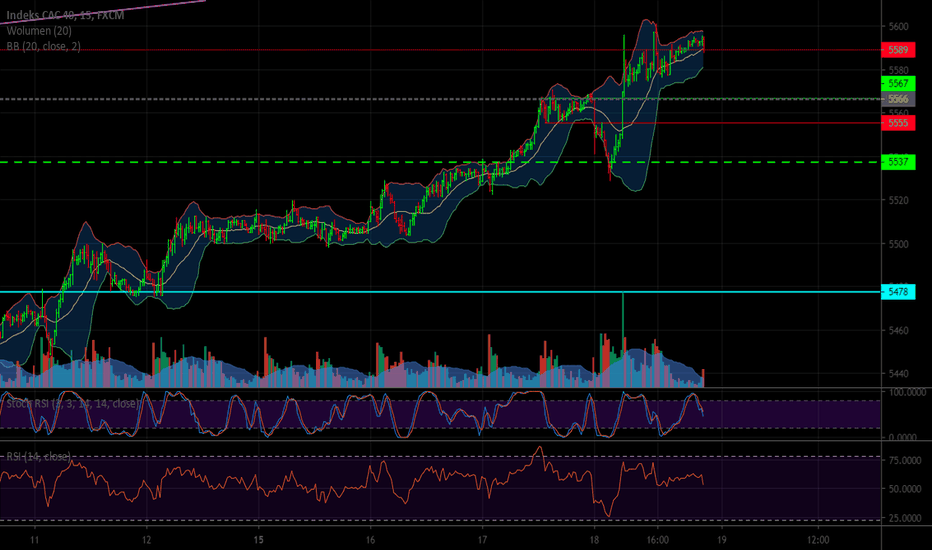The height and width of the screenshot is (550, 932).
Task: Select the cyan horizontal line at 5478
Action: coord(440,291)
